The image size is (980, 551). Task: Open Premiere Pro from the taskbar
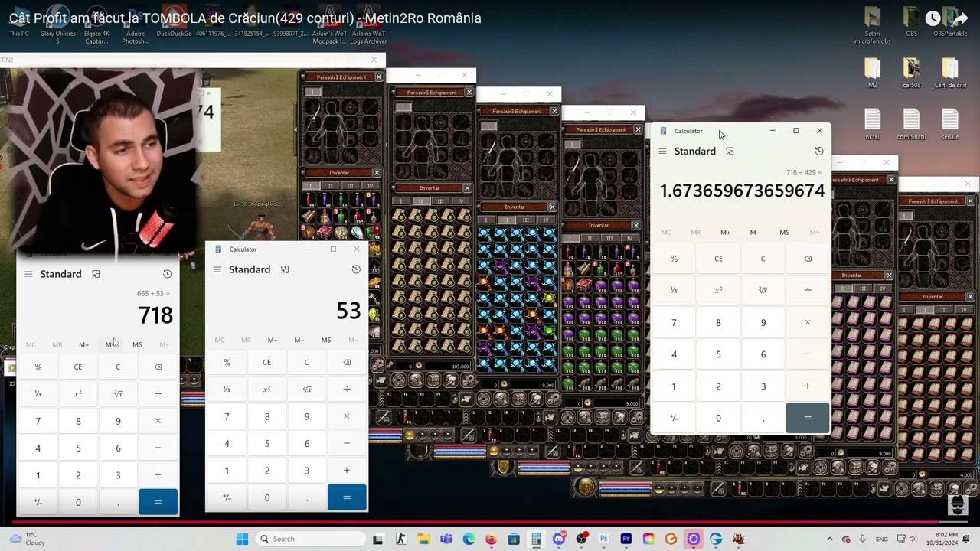pyautogui.click(x=626, y=539)
